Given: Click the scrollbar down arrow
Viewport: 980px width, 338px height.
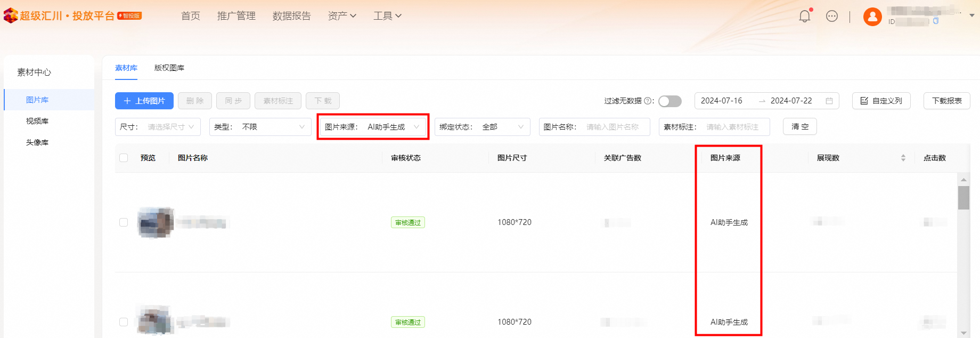Looking at the screenshot, I should [x=963, y=333].
